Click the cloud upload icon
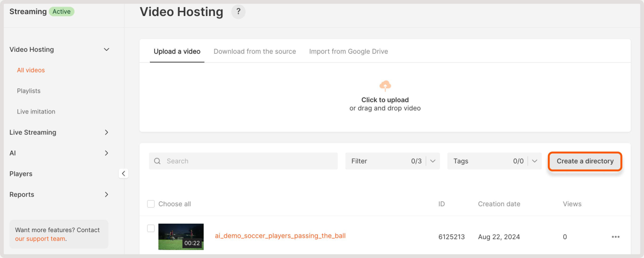The height and width of the screenshot is (258, 644). (385, 86)
